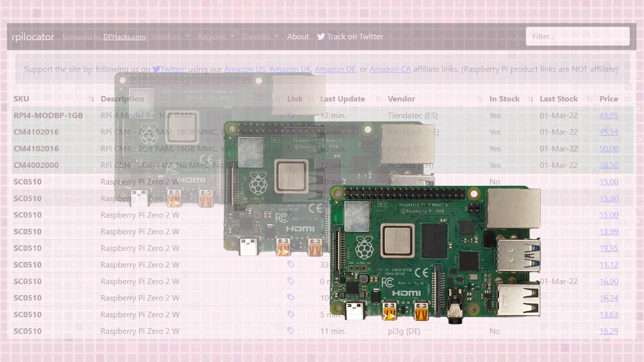Open the link tag icon in the 11.12 row
Image resolution: width=644 pixels, height=362 pixels.
point(291,264)
